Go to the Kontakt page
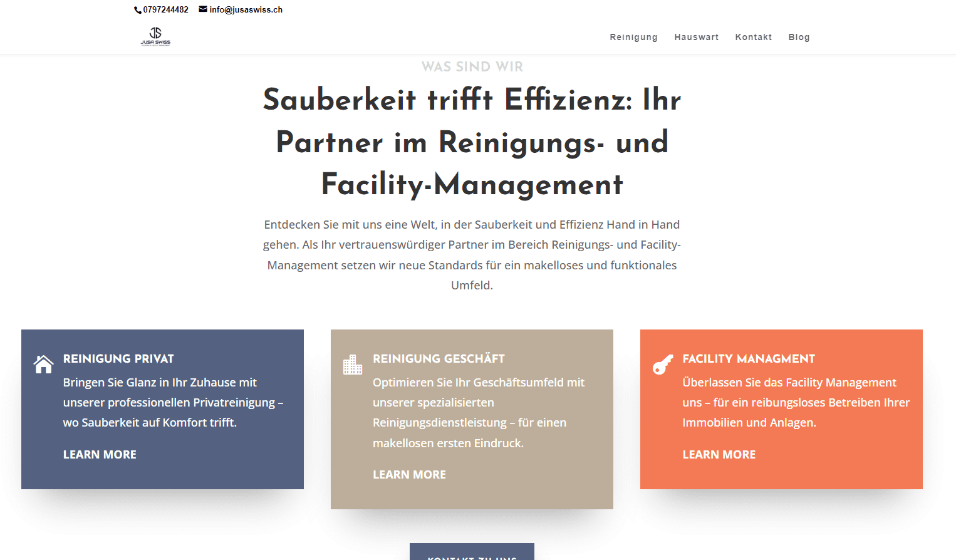Viewport: 956px width, 560px height. (x=754, y=37)
